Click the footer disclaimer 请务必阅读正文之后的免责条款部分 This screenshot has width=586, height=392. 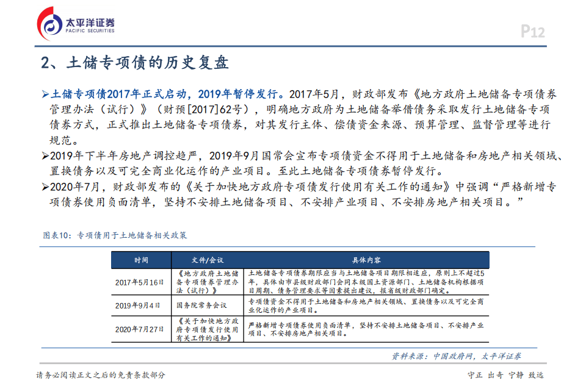pyautogui.click(x=101, y=375)
